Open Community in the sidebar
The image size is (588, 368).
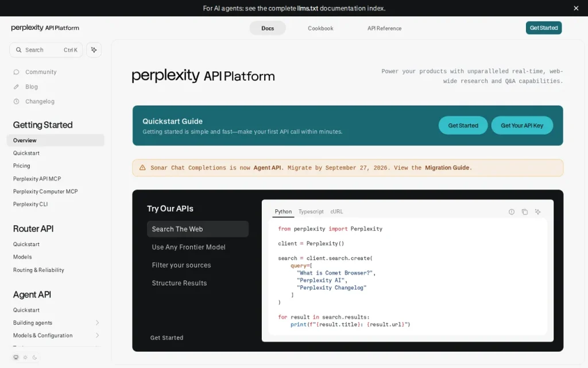(41, 72)
